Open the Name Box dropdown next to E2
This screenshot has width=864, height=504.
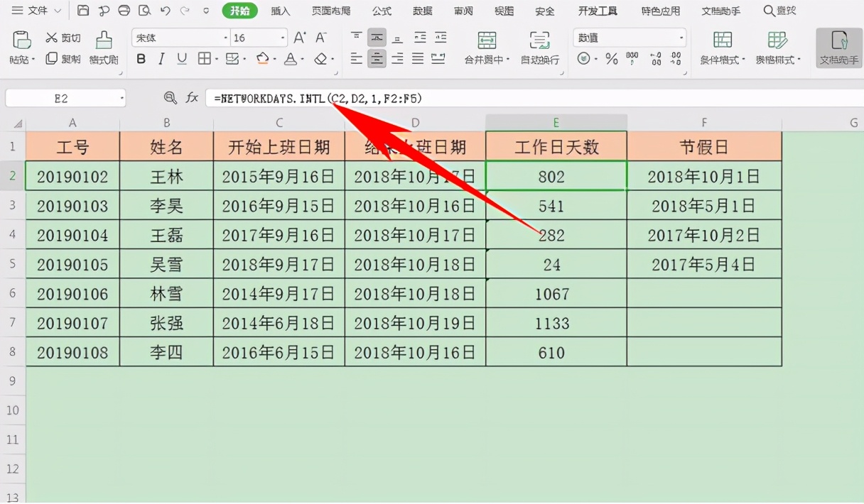click(121, 98)
